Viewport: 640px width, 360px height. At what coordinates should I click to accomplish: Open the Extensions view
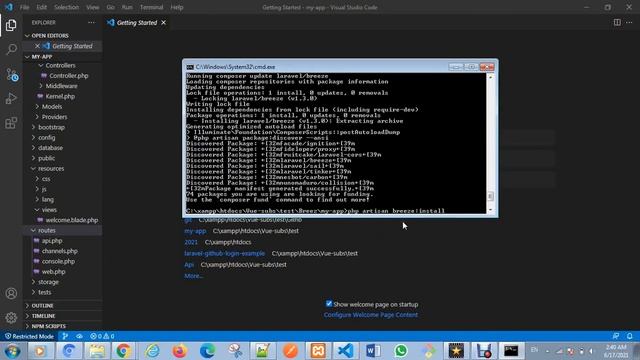[11, 123]
